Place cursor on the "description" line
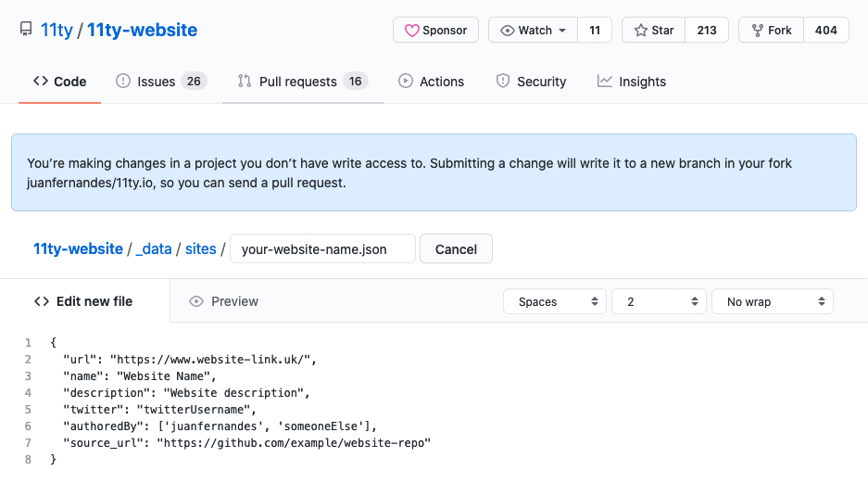868x483 pixels. coord(186,392)
